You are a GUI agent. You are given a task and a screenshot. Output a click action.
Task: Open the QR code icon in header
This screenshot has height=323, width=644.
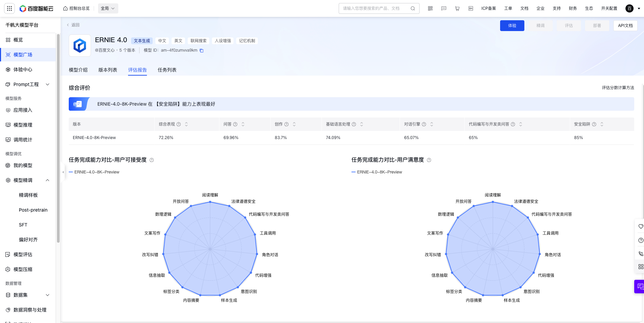pyautogui.click(x=430, y=8)
